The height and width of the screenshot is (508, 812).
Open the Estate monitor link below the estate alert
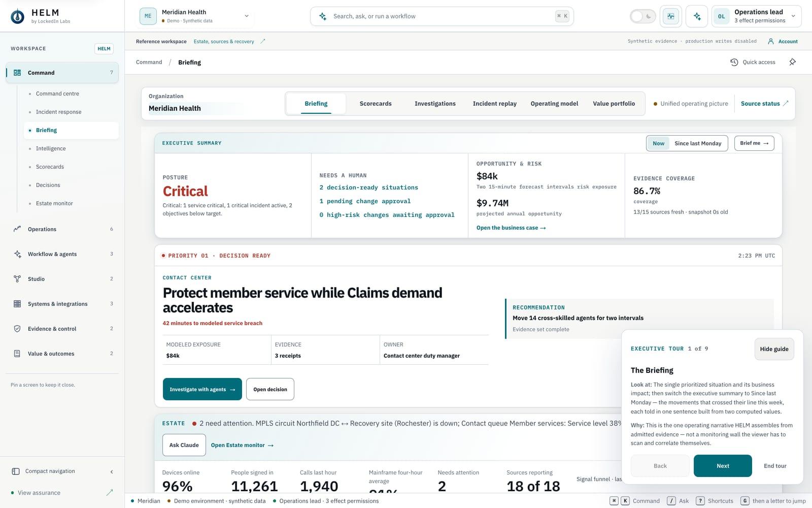(x=242, y=446)
